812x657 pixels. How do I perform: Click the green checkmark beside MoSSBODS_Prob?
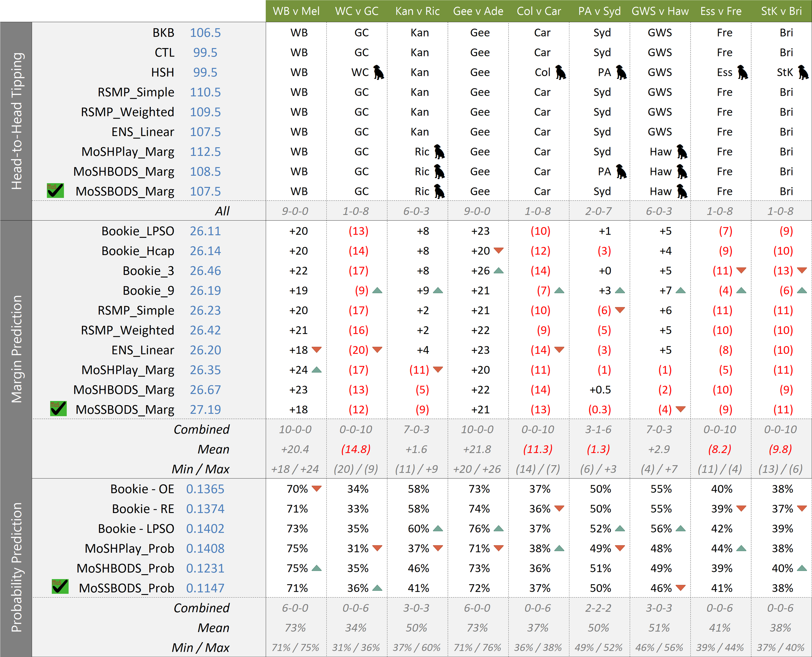point(60,586)
